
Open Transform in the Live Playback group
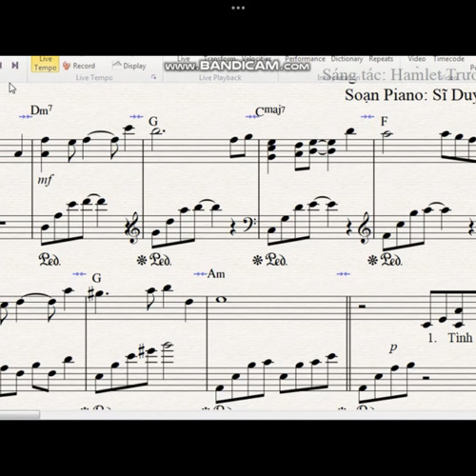(x=220, y=59)
